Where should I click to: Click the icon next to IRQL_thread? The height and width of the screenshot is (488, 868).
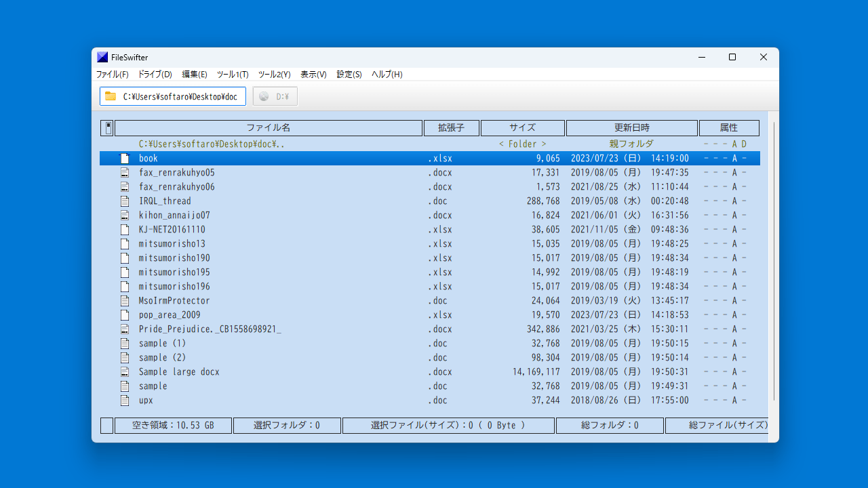click(x=124, y=201)
